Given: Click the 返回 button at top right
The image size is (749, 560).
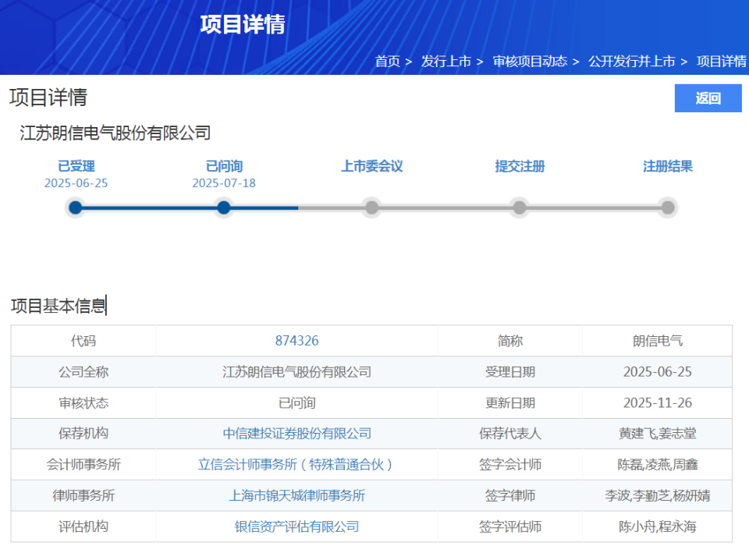Looking at the screenshot, I should tap(708, 97).
